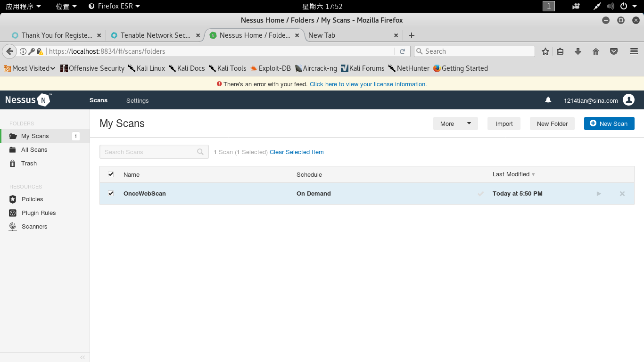
Task: Open Exploit-DB bookmark
Action: coord(271,68)
